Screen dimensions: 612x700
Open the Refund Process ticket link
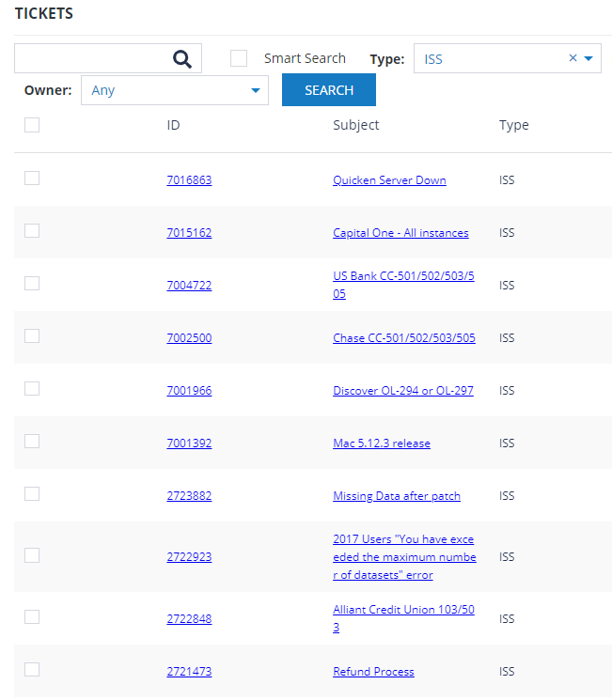[x=373, y=672]
